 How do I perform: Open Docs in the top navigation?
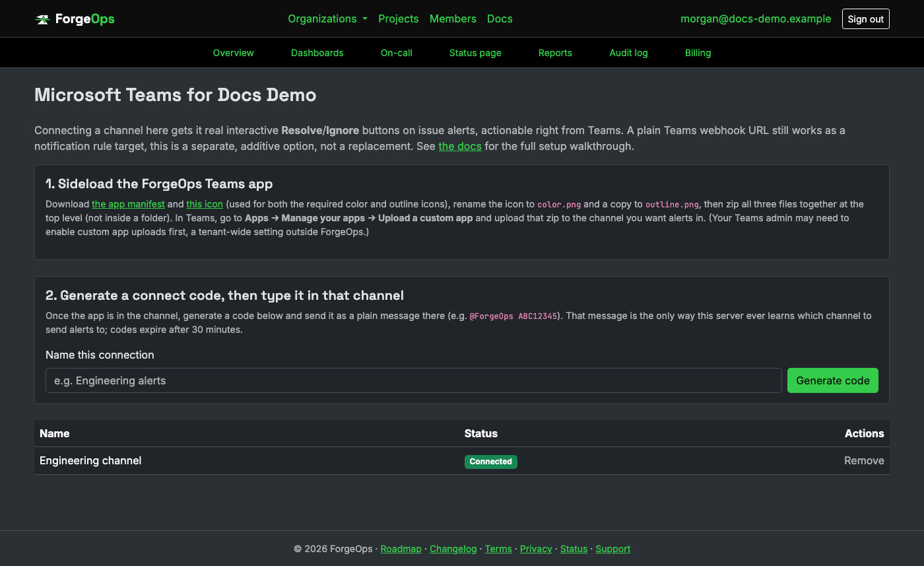click(500, 18)
